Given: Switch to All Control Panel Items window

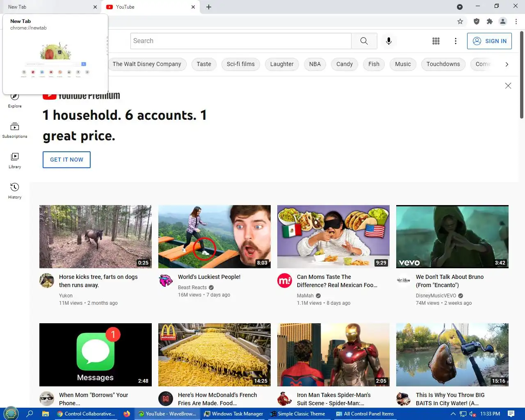Looking at the screenshot, I should tap(365, 414).
